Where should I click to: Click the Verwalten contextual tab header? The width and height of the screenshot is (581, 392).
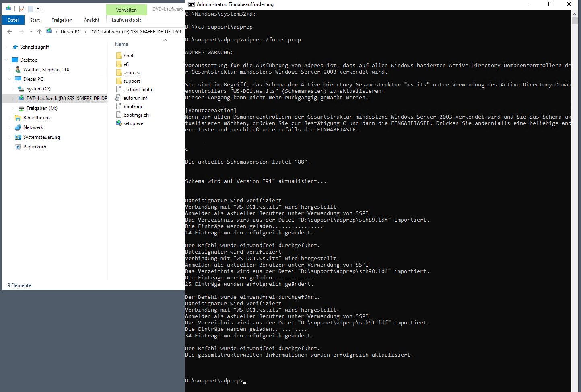point(126,10)
